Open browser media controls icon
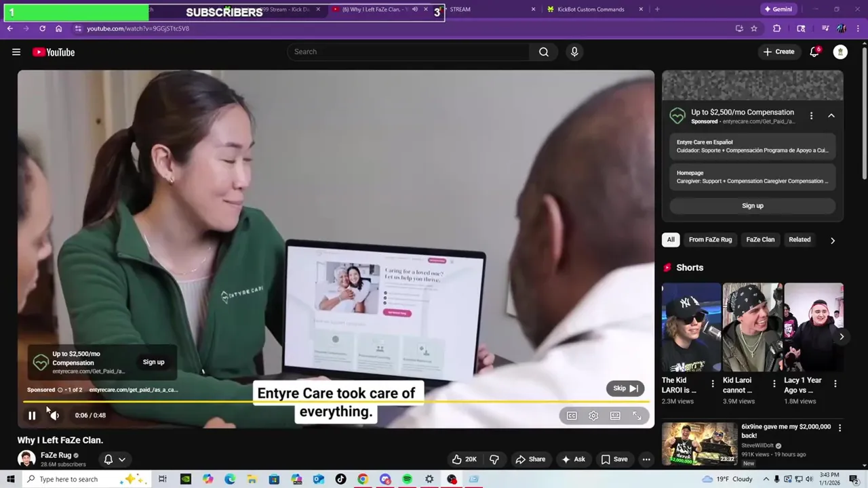 (825, 28)
